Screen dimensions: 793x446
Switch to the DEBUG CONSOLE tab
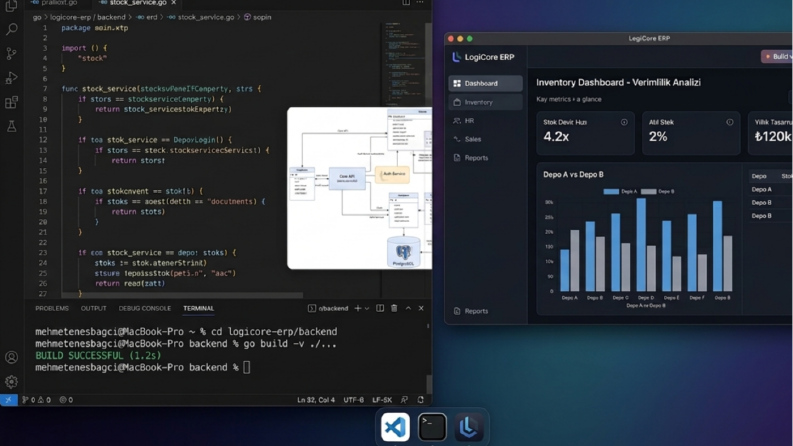[145, 308]
